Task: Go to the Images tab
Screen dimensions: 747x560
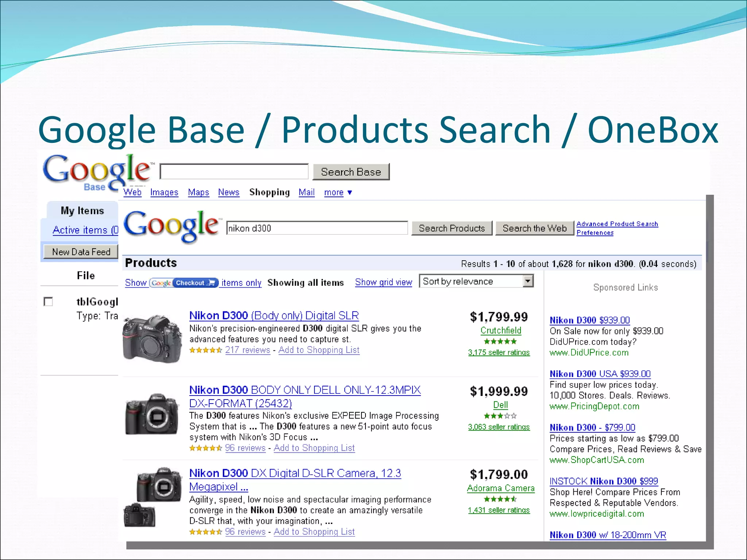Action: coord(164,192)
